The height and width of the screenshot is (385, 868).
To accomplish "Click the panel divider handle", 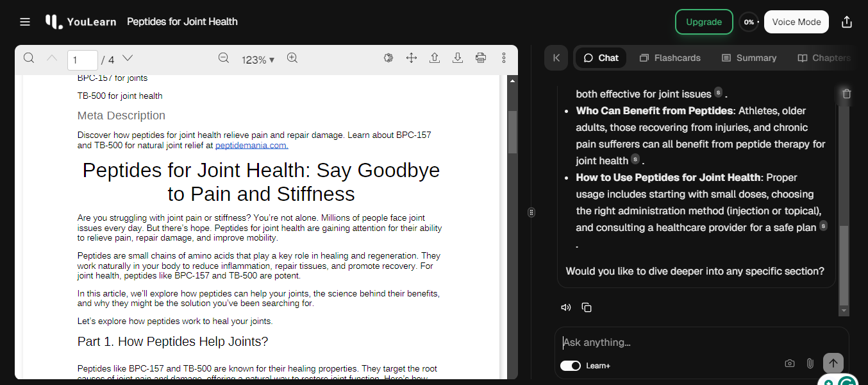I will point(531,212).
